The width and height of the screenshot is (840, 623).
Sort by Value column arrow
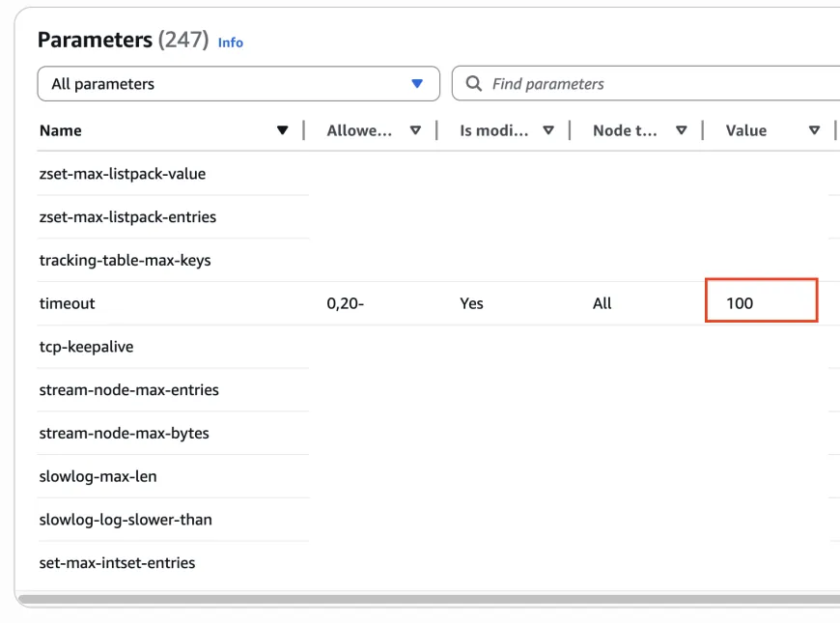(x=814, y=130)
